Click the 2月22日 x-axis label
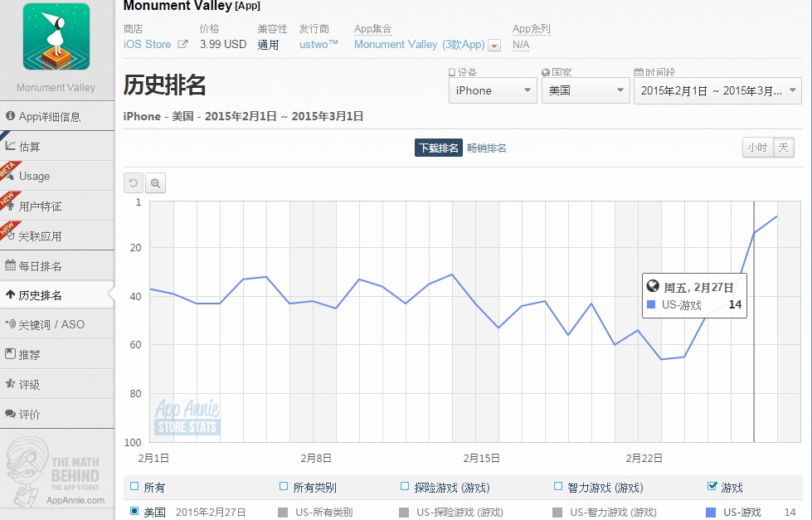Image resolution: width=812 pixels, height=520 pixels. click(644, 458)
